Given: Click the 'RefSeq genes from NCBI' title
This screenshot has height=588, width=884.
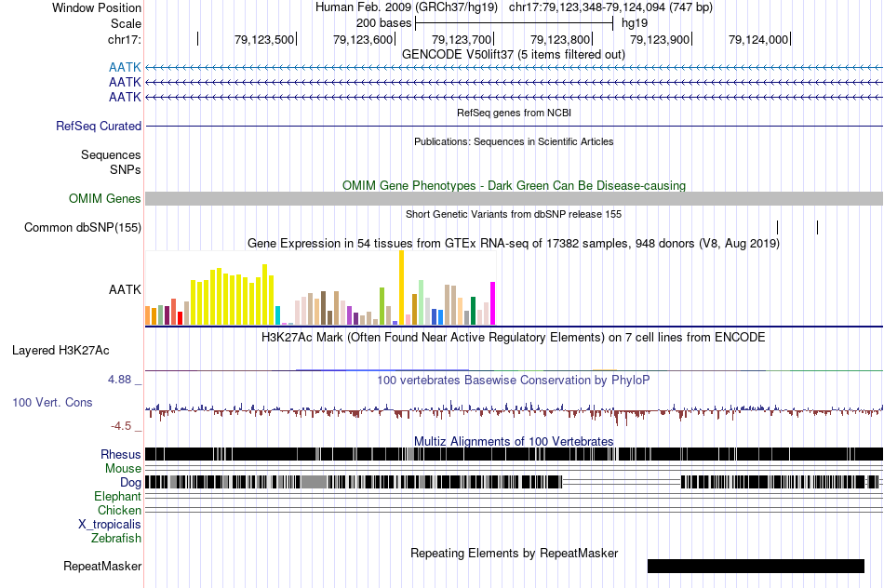Looking at the screenshot, I should [x=514, y=113].
